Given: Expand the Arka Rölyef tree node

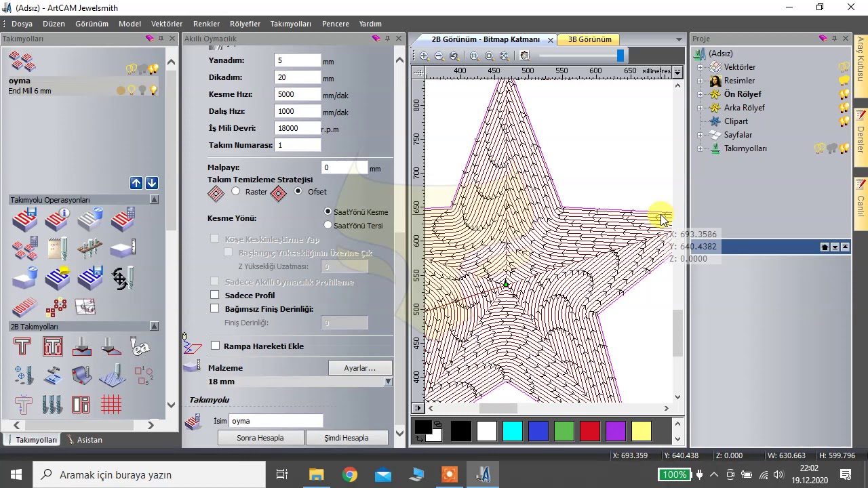Looking at the screenshot, I should pos(700,108).
